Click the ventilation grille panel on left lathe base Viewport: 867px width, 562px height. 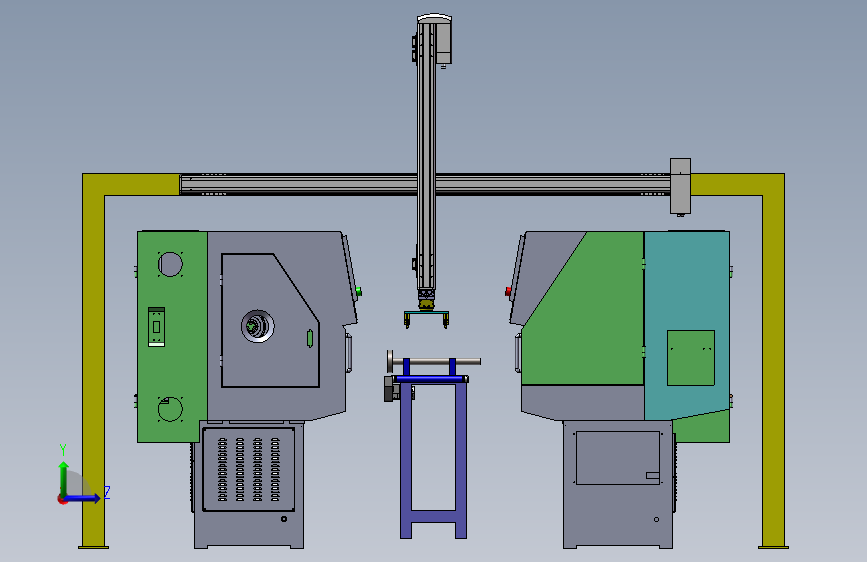[248, 469]
